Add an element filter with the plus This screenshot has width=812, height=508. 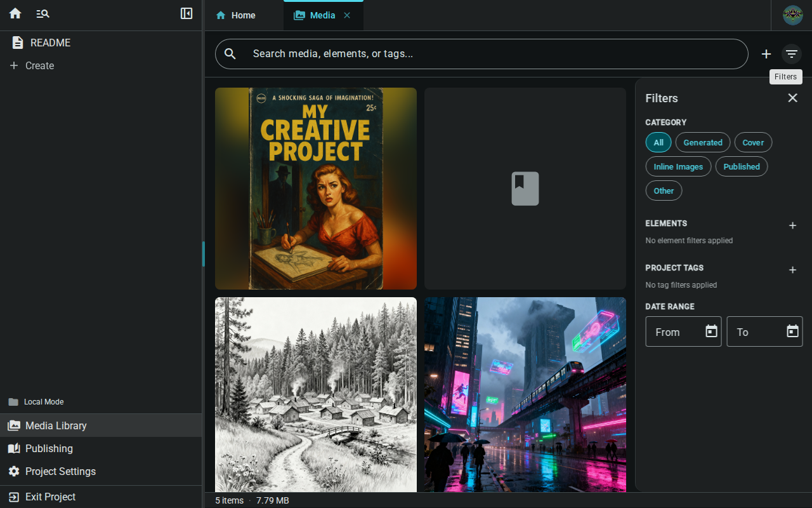click(792, 225)
